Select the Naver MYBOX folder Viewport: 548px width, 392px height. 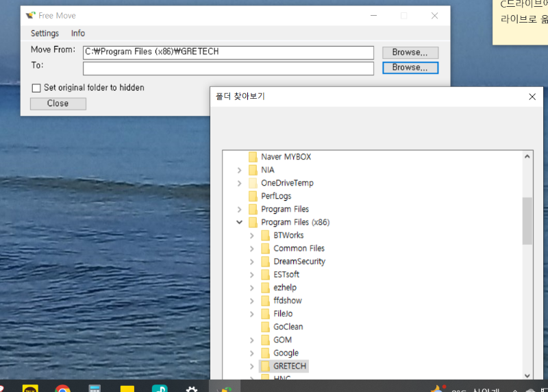click(286, 157)
